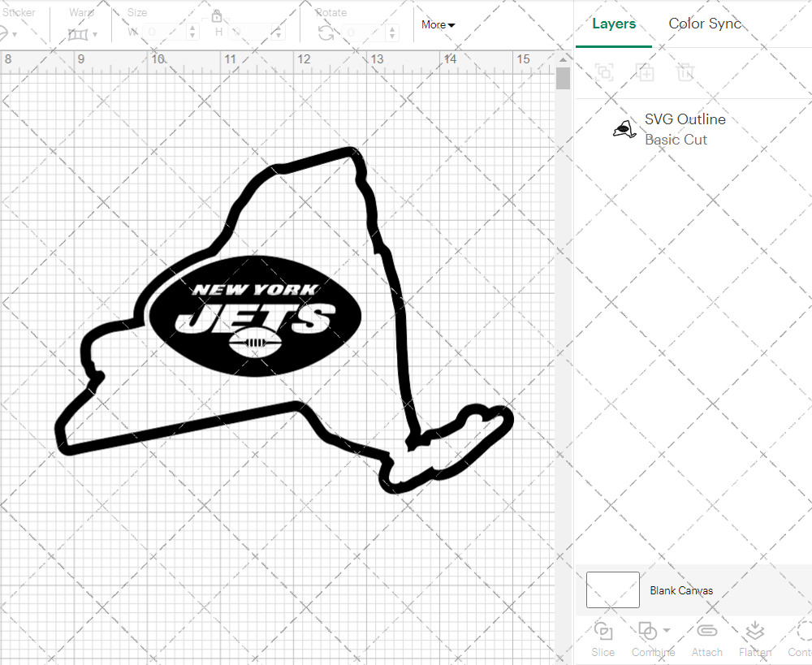The width and height of the screenshot is (812, 665).
Task: Click the Rotate stepper arrows
Action: 392,32
